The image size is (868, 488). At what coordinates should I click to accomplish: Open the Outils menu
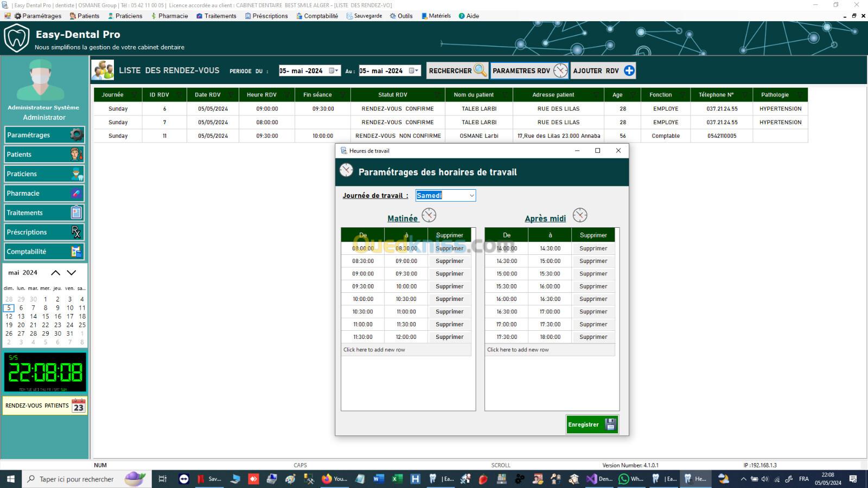(x=401, y=16)
